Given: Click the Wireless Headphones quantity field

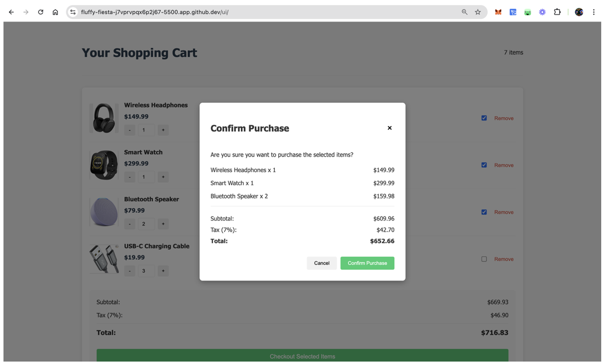Looking at the screenshot, I should [146, 130].
